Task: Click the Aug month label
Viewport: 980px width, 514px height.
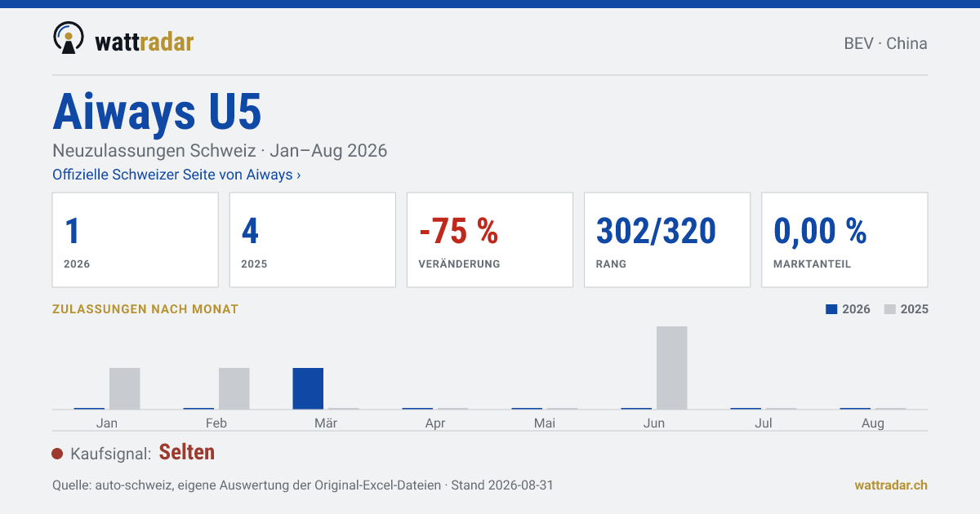Action: (x=873, y=423)
